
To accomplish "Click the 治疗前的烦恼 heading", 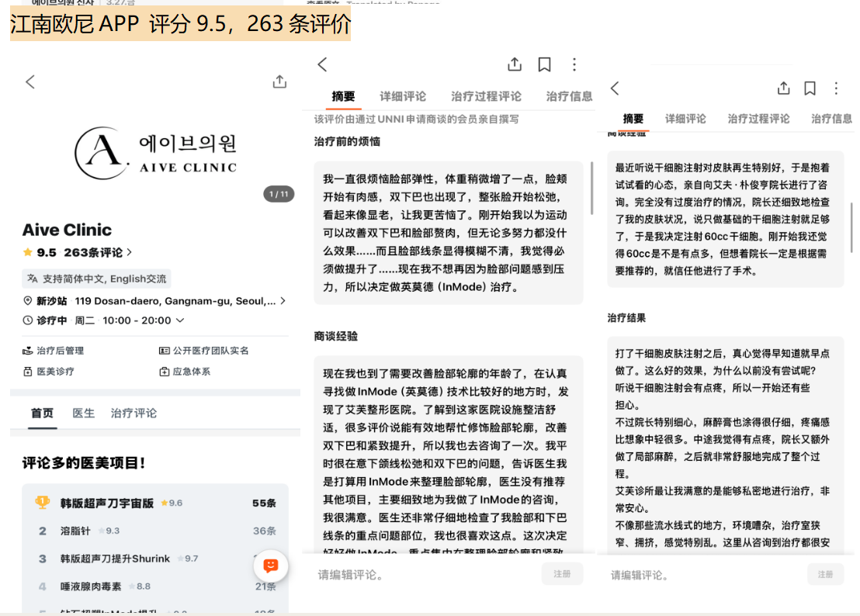I will [347, 141].
